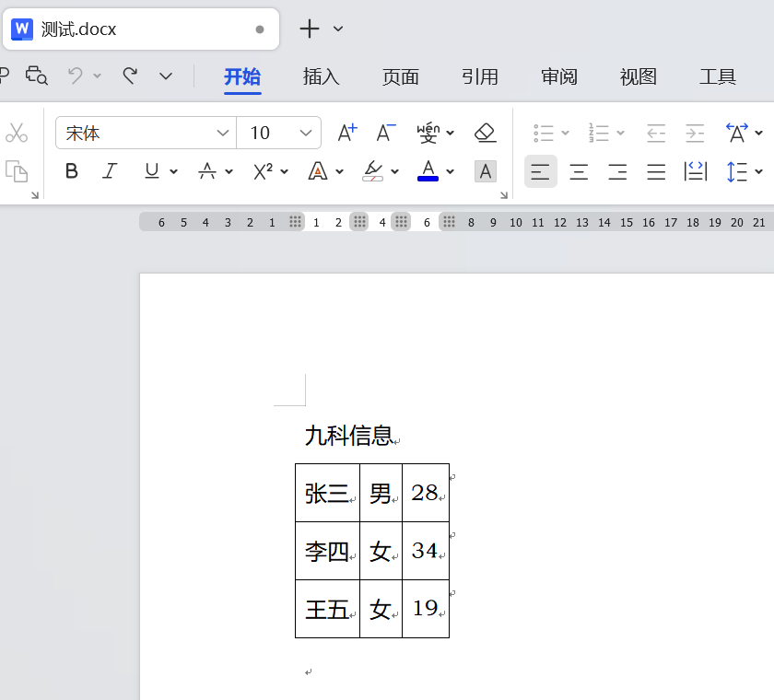Switch to the 插入 tab
Viewport: 774px width, 700px height.
(x=322, y=77)
